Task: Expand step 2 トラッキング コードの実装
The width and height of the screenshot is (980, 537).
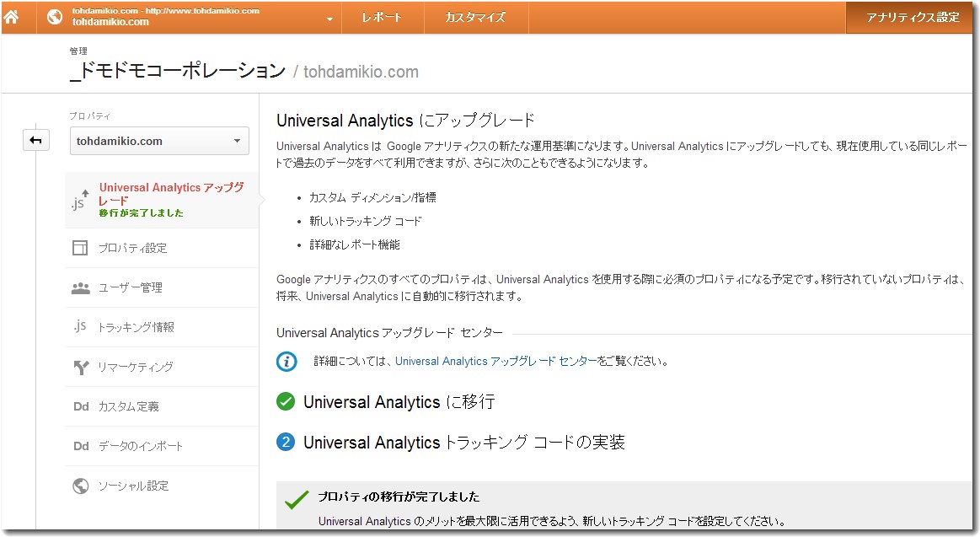Action: (463, 442)
